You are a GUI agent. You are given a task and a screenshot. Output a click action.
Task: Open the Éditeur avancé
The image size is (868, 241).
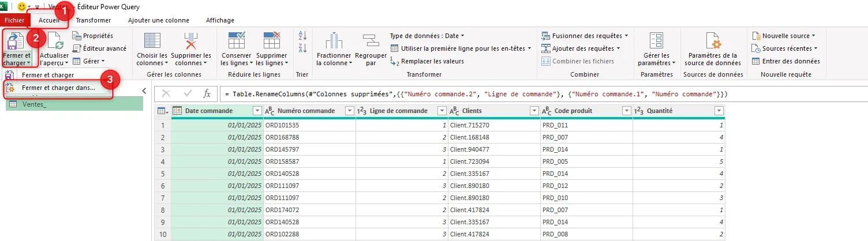tap(99, 48)
